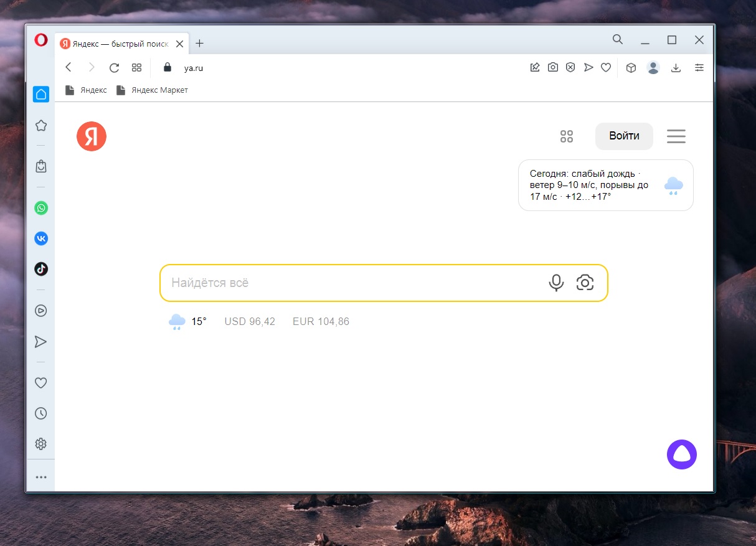
Task: Reload the current page
Action: tap(114, 68)
